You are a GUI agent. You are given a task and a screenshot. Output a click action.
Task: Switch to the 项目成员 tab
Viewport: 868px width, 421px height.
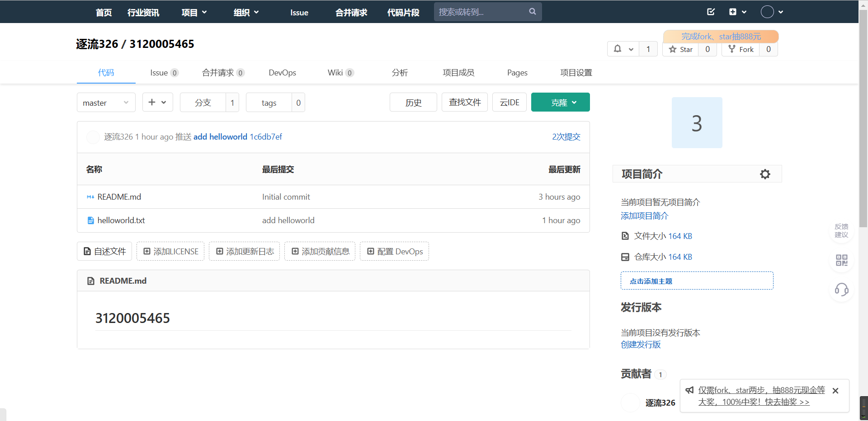tap(458, 73)
